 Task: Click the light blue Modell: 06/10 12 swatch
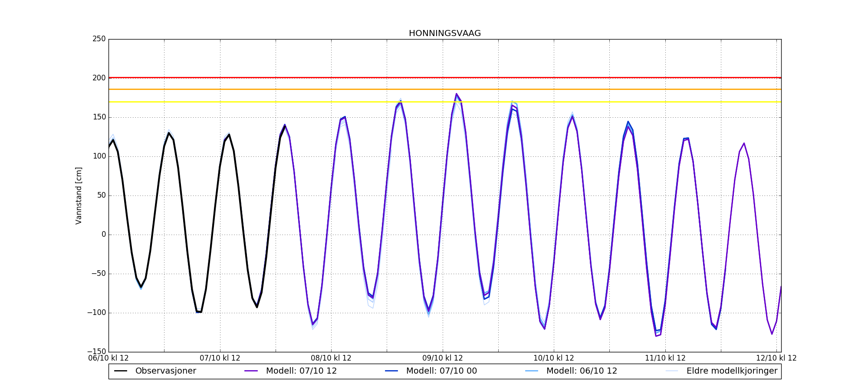(532, 371)
